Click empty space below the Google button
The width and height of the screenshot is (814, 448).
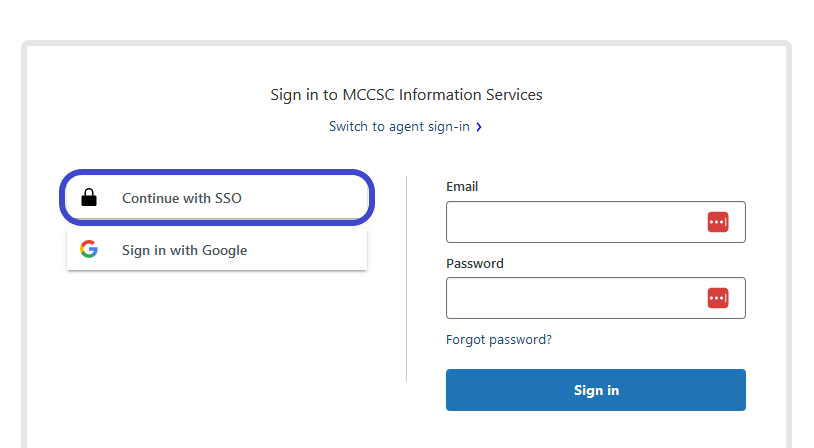click(217, 330)
